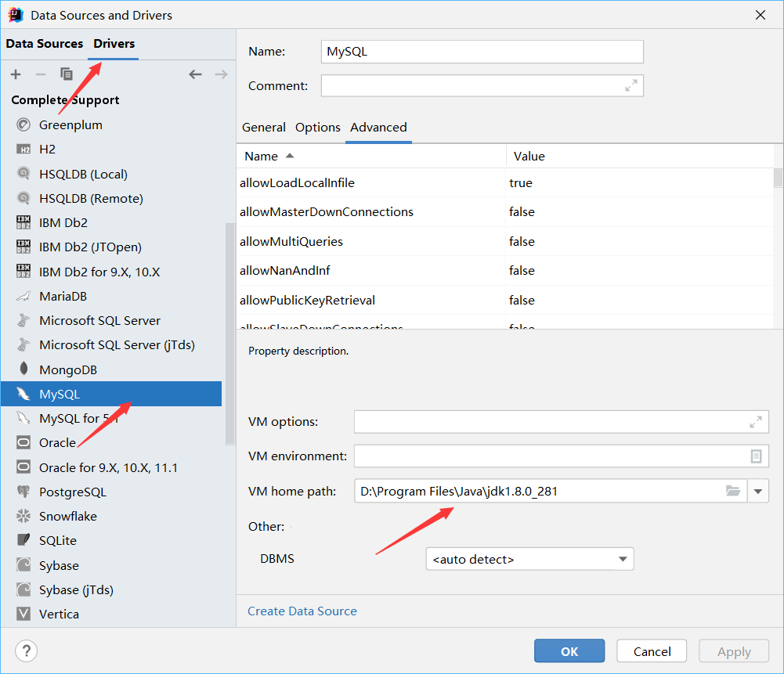Sort properties by Name column header
The height and width of the screenshot is (674, 784).
371,157
